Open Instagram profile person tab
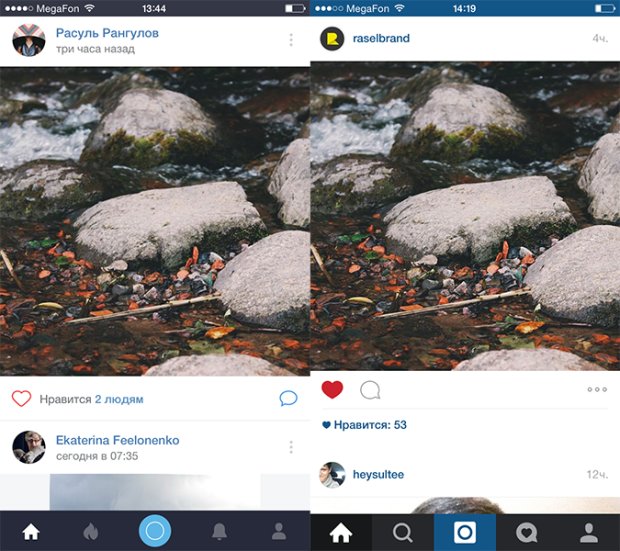Screen dimensions: 620x551 click(589, 532)
